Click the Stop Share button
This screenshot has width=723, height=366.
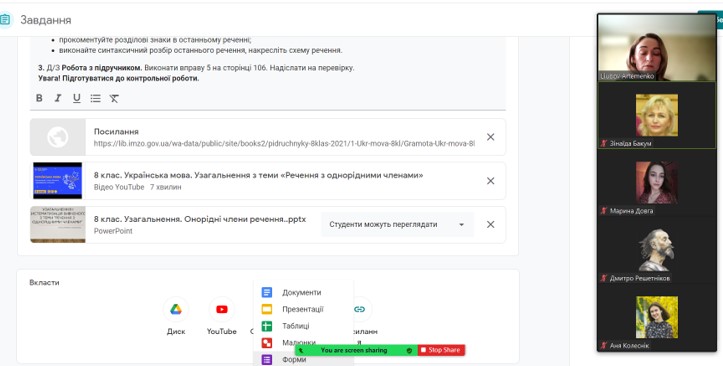click(x=441, y=350)
